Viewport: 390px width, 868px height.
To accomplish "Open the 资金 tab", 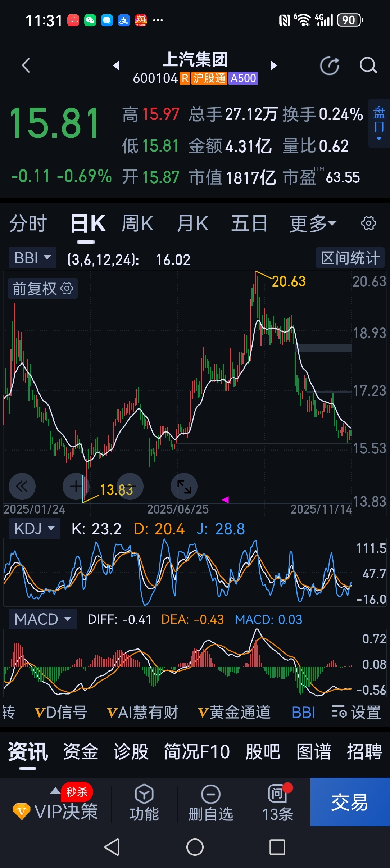I will point(81,751).
